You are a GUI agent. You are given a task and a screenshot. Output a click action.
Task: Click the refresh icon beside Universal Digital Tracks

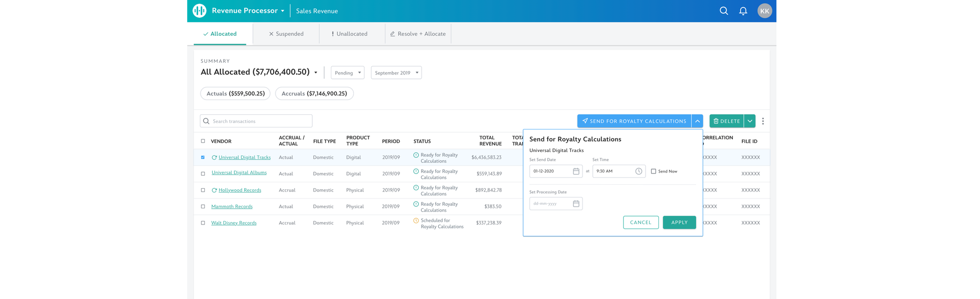point(214,157)
